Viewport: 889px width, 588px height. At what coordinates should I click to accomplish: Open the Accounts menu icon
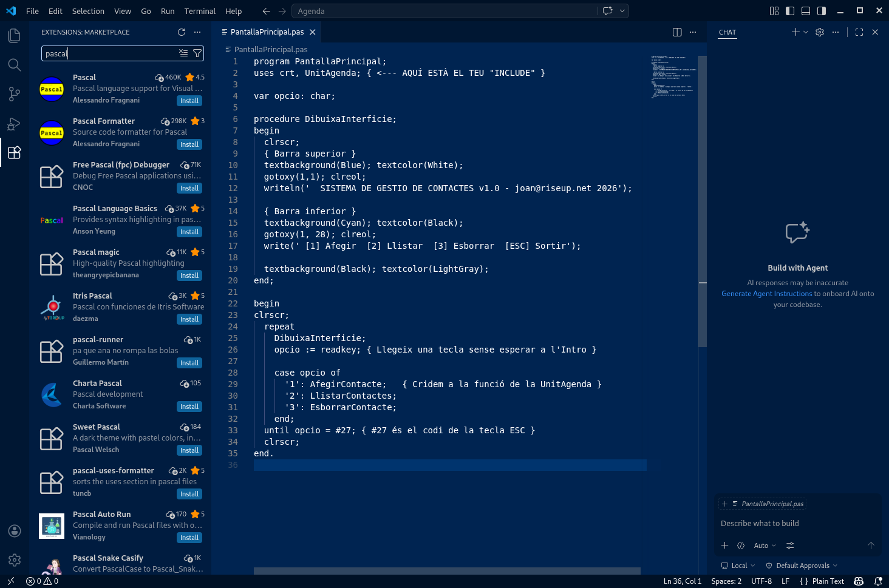click(15, 531)
